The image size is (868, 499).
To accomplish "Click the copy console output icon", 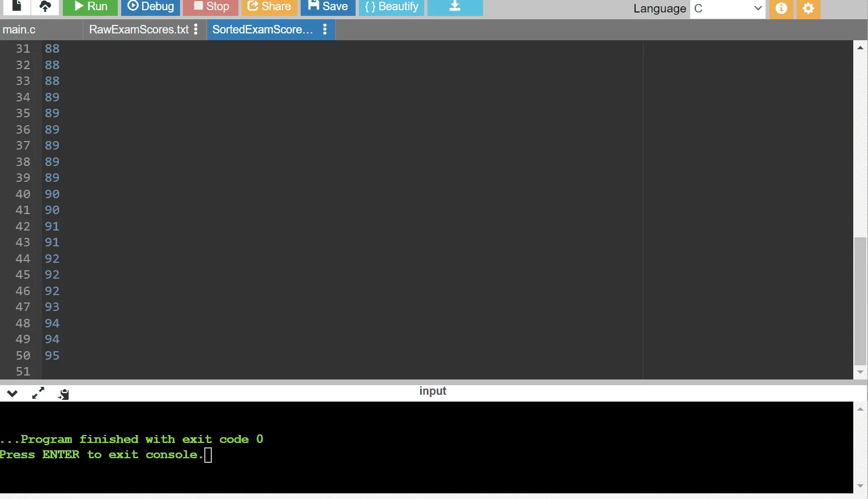I will tap(63, 394).
